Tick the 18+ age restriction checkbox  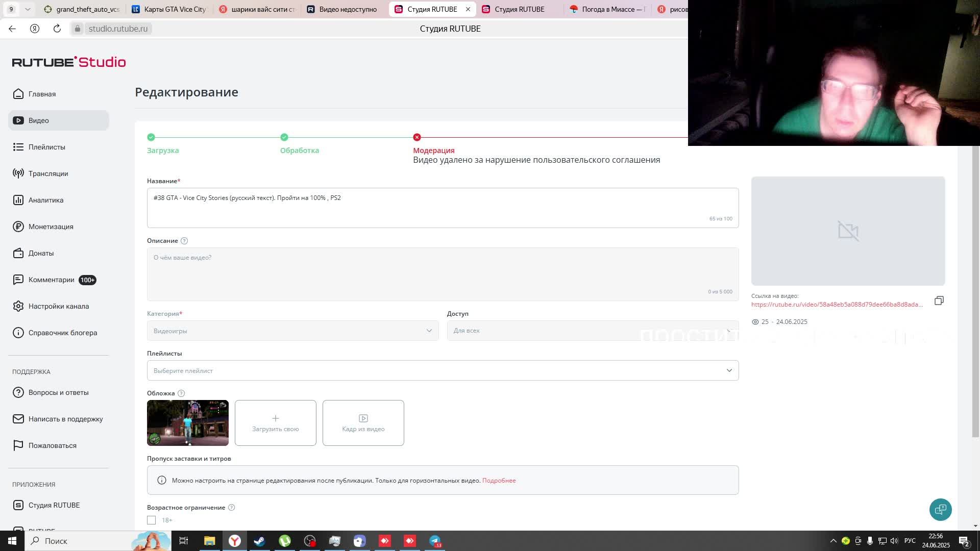(152, 520)
